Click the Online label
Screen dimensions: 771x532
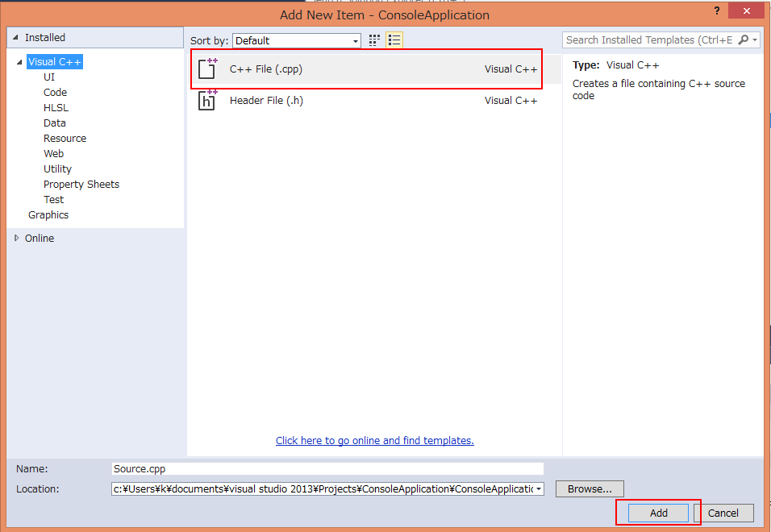point(40,239)
